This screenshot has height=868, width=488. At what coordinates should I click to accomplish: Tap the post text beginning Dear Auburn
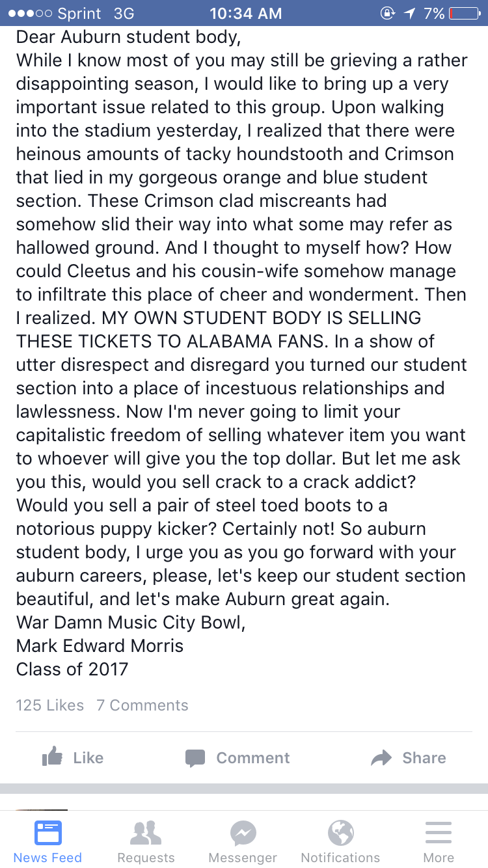[x=241, y=353]
